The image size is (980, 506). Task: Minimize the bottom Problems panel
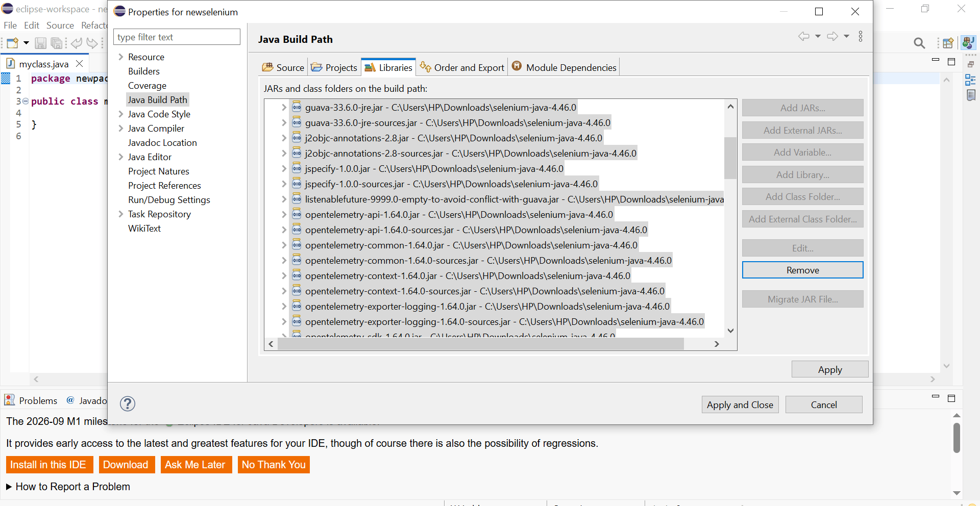coord(936,396)
